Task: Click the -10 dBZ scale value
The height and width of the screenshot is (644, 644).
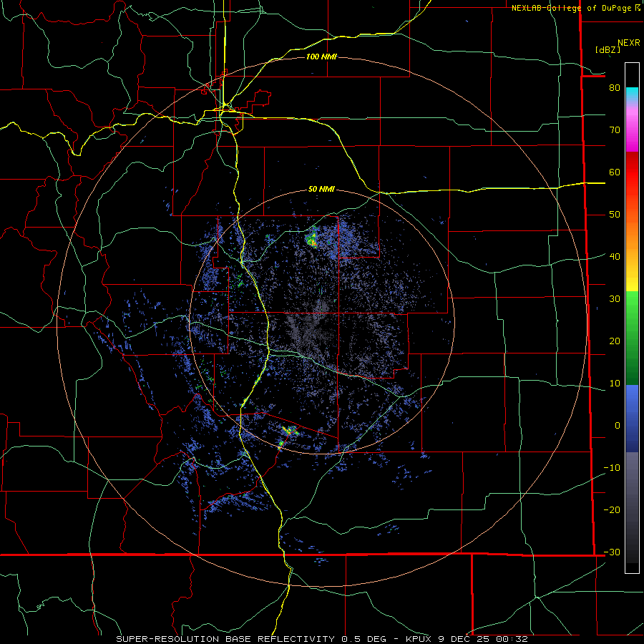Action: pyautogui.click(x=612, y=468)
